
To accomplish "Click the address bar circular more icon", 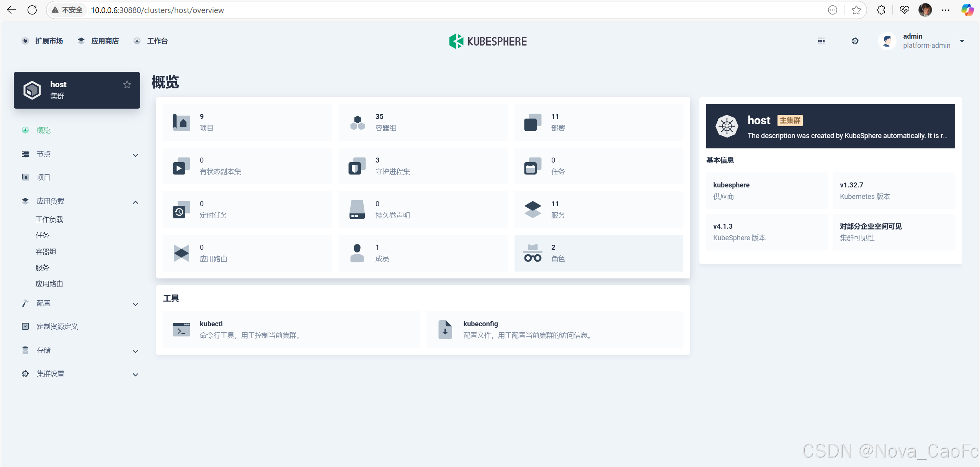I will point(833,10).
